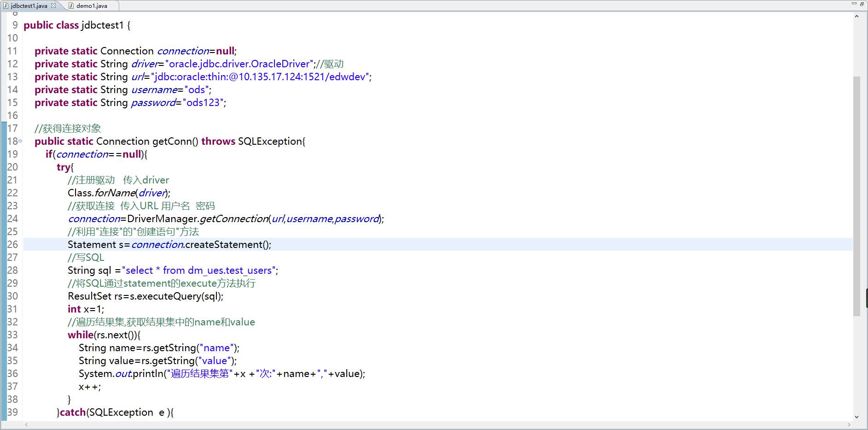
Task: Click 'catch(SQLException e ){' on line 39
Action: [x=117, y=412]
